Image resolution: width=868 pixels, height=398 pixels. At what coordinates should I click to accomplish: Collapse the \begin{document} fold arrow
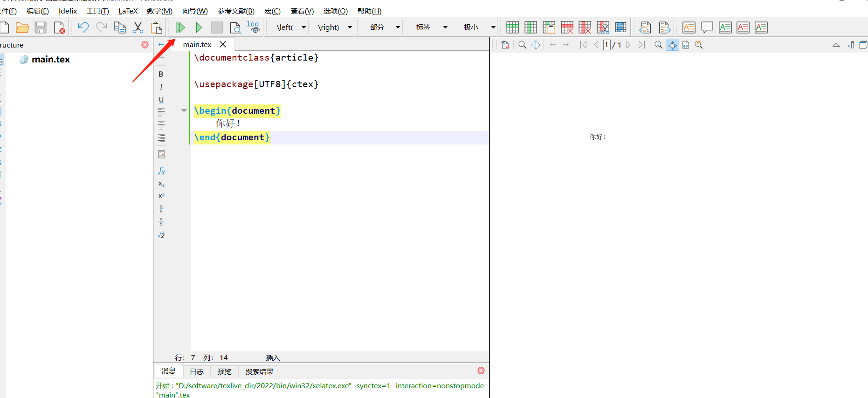[x=184, y=110]
